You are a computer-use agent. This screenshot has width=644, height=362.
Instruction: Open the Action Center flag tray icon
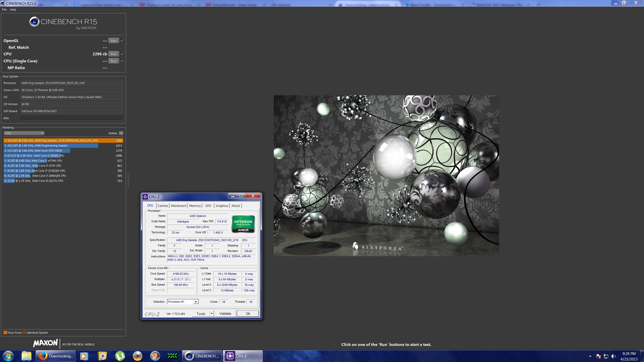598,356
